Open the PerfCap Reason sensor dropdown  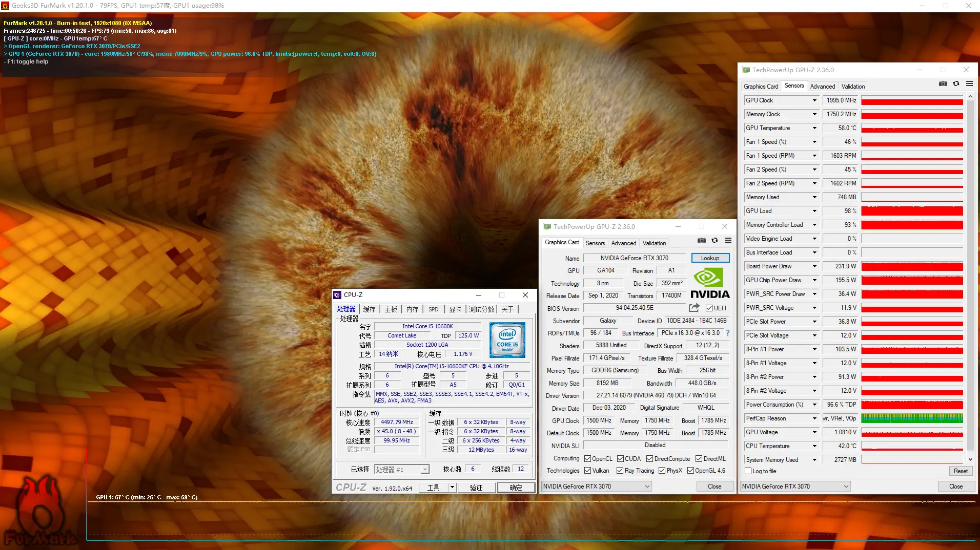click(814, 418)
